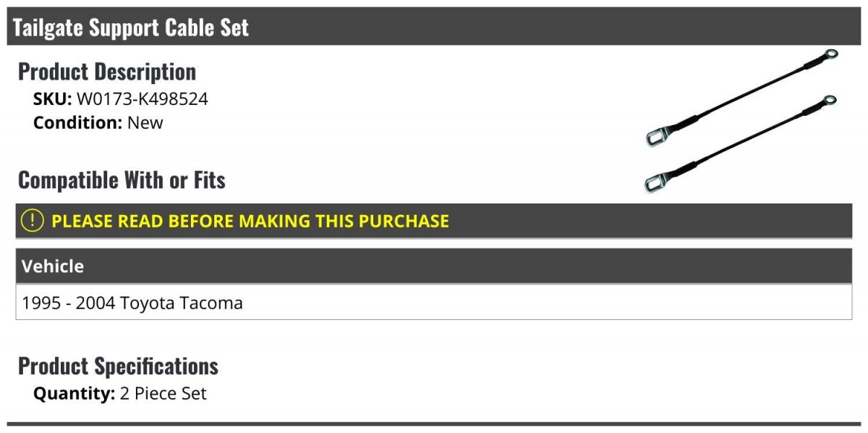Image resolution: width=868 pixels, height=433 pixels.
Task: Click the Quantity: 2 Piece Set line
Action: 120,394
